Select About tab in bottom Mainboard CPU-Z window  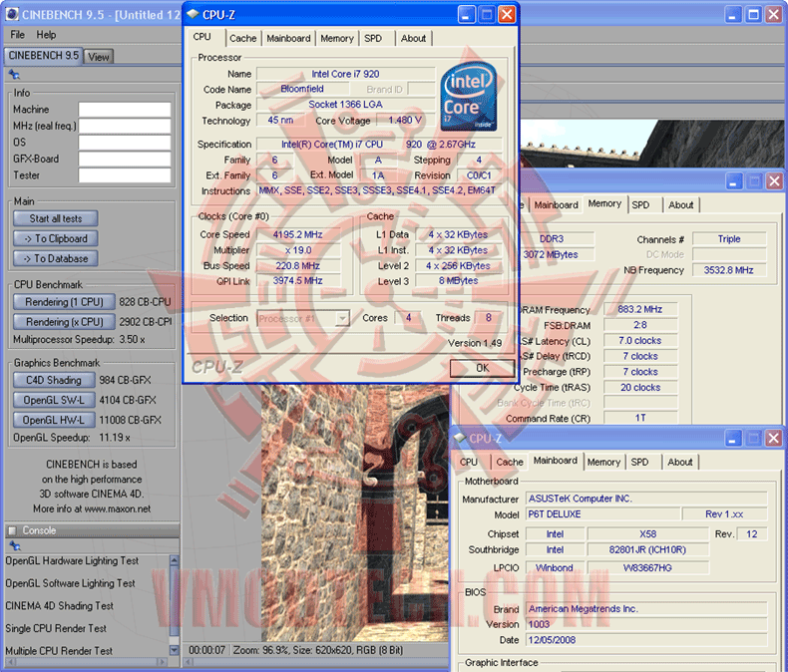click(x=679, y=462)
